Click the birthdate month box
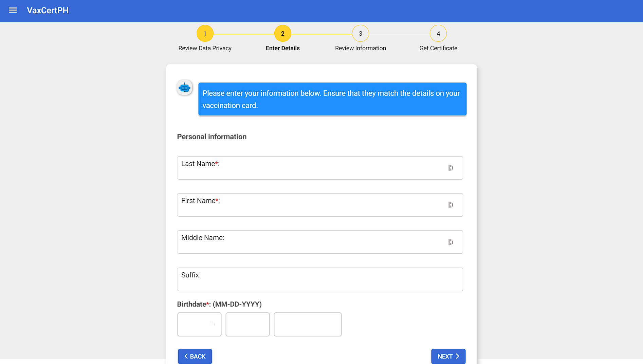Image resolution: width=643 pixels, height=364 pixels. (x=199, y=324)
